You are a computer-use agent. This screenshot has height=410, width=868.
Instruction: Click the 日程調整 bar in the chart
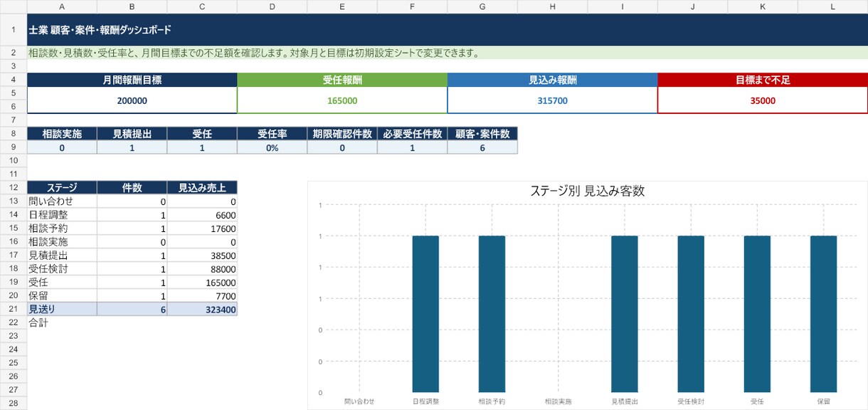coord(425,314)
